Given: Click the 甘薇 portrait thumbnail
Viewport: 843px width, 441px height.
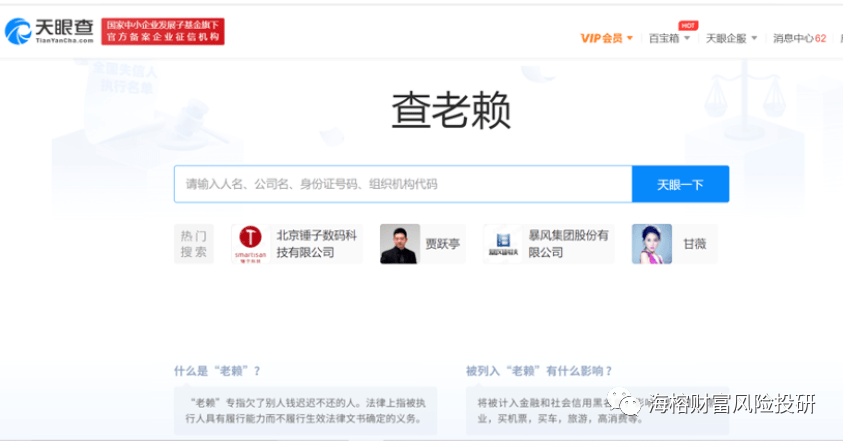Looking at the screenshot, I should 652,244.
